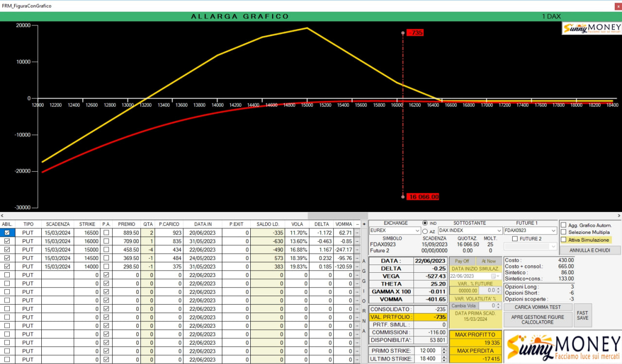Enable the Selezione Multipla checkbox
Screen dimensions: 622x364
tap(564, 232)
